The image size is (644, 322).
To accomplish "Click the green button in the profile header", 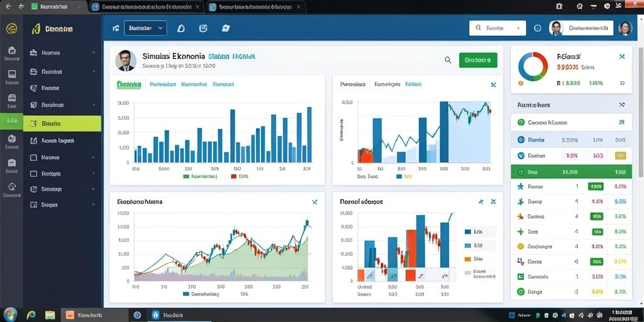I will click(478, 60).
